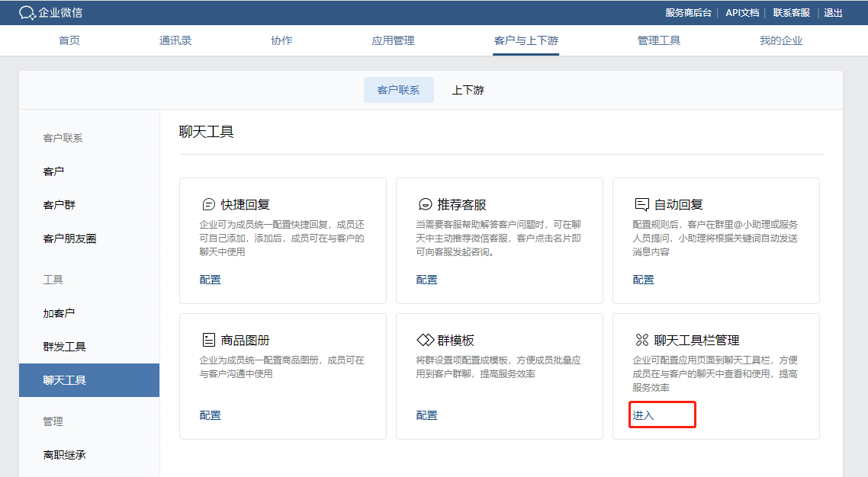Click 配置 under 快捷回复
The width and height of the screenshot is (868, 477).
[210, 280]
